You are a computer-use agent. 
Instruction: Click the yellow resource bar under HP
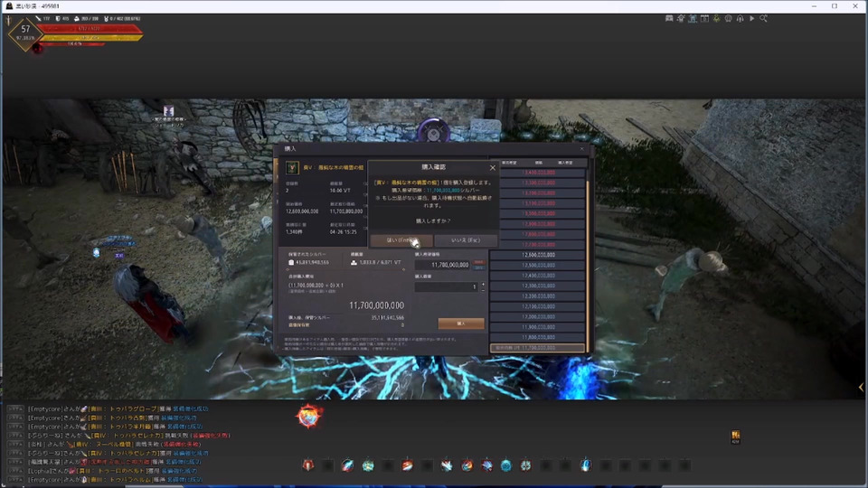(x=92, y=38)
